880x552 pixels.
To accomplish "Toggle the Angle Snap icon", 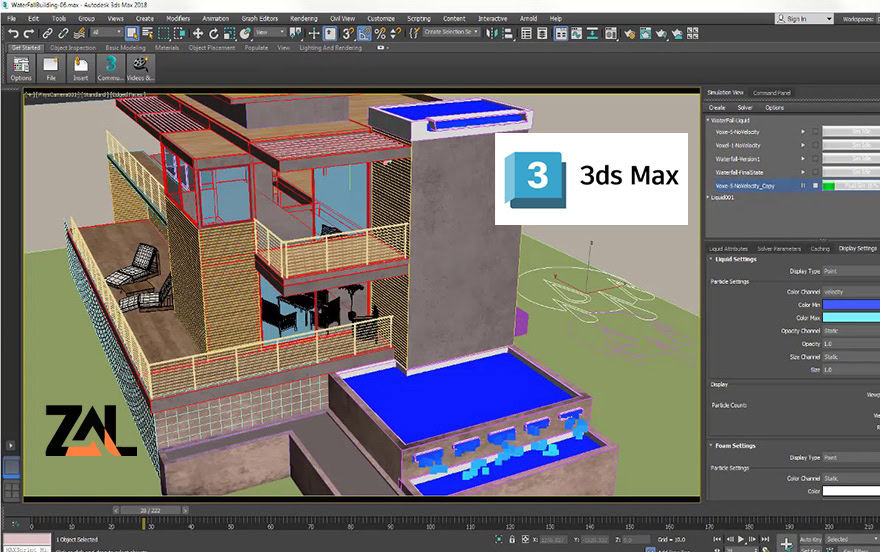I will coord(364,34).
